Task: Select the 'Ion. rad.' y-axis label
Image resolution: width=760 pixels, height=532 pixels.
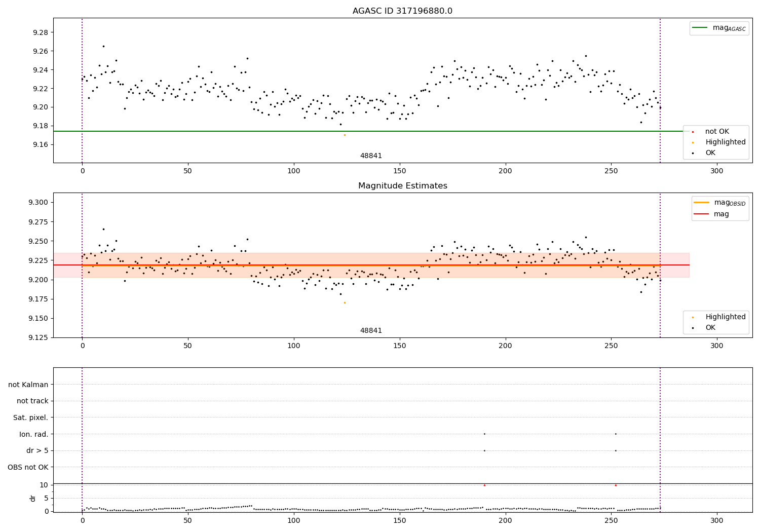Action: click(x=34, y=435)
